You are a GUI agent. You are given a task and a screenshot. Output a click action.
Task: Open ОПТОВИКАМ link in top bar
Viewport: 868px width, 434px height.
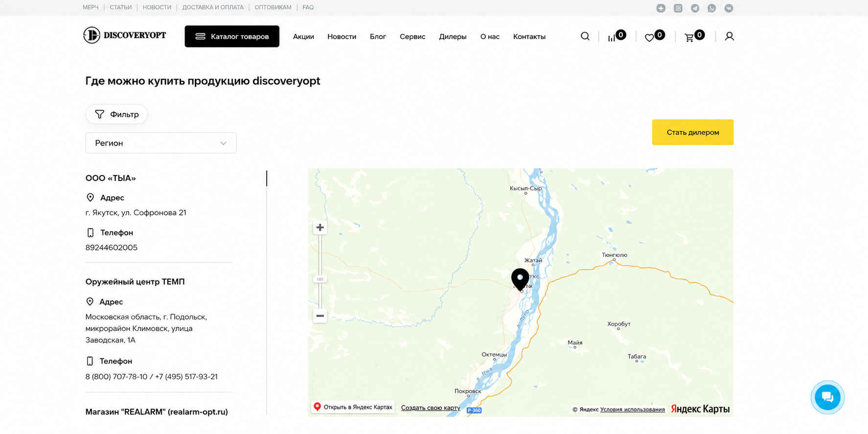[273, 7]
